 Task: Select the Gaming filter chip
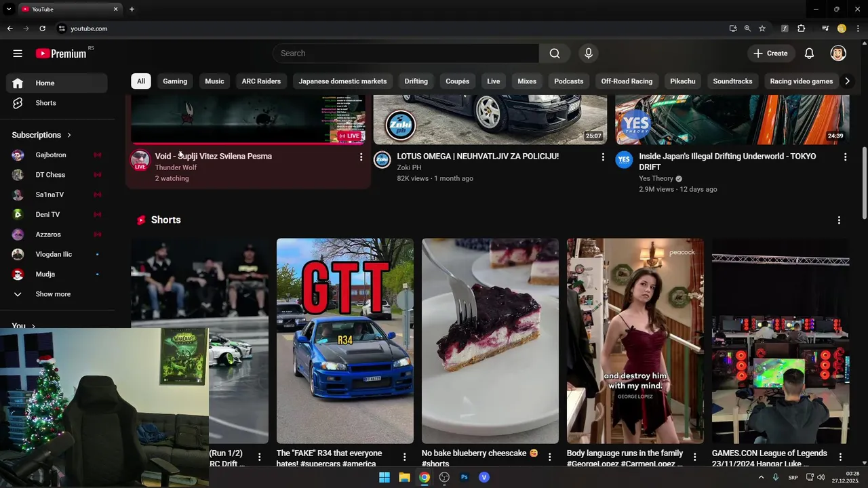click(175, 81)
